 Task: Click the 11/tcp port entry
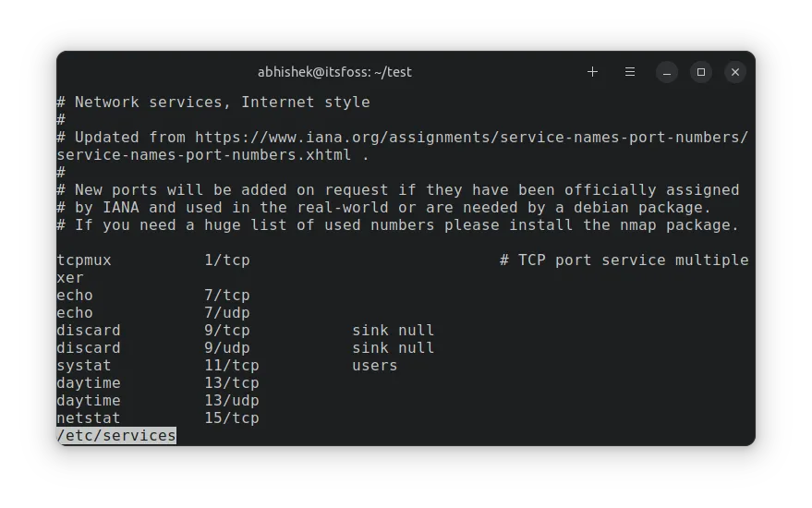(x=231, y=365)
